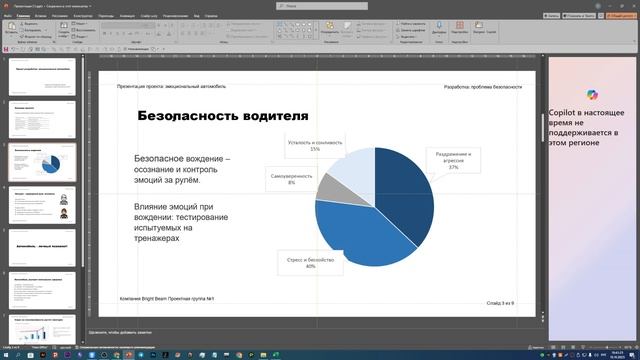Click the zoom slider in the status bar
Image resolution: width=640 pixels, height=360 pixels.
click(x=606, y=347)
